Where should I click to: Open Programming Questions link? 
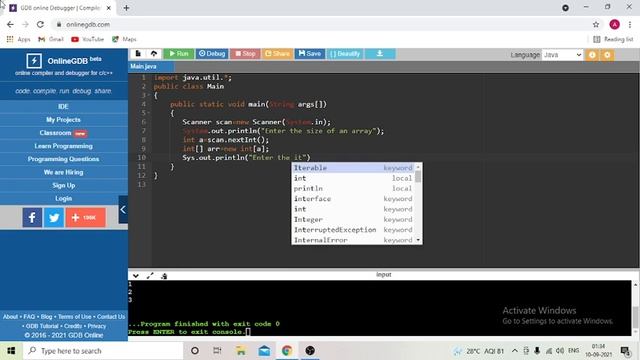[x=63, y=159]
